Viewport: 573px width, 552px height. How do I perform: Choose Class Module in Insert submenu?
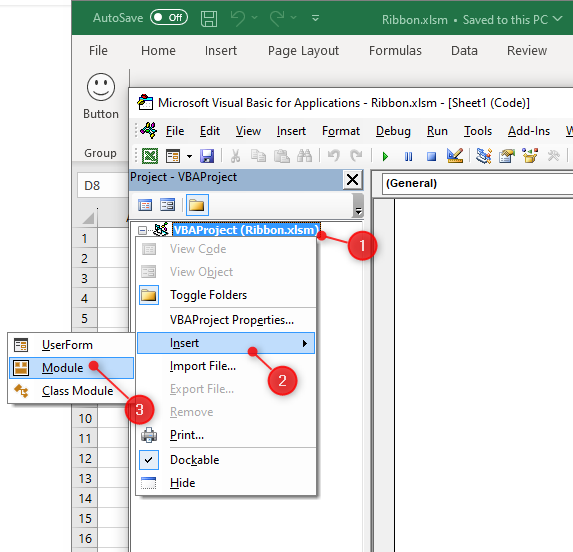tap(71, 391)
